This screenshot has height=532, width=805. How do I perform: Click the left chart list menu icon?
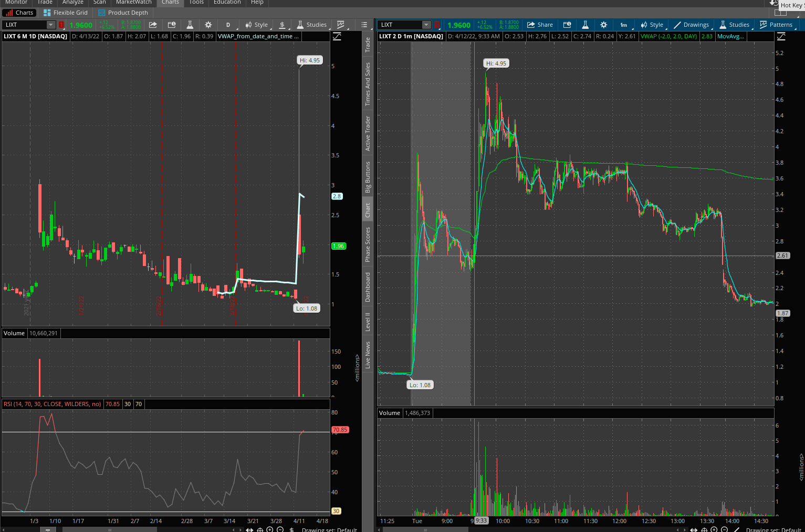click(x=364, y=25)
